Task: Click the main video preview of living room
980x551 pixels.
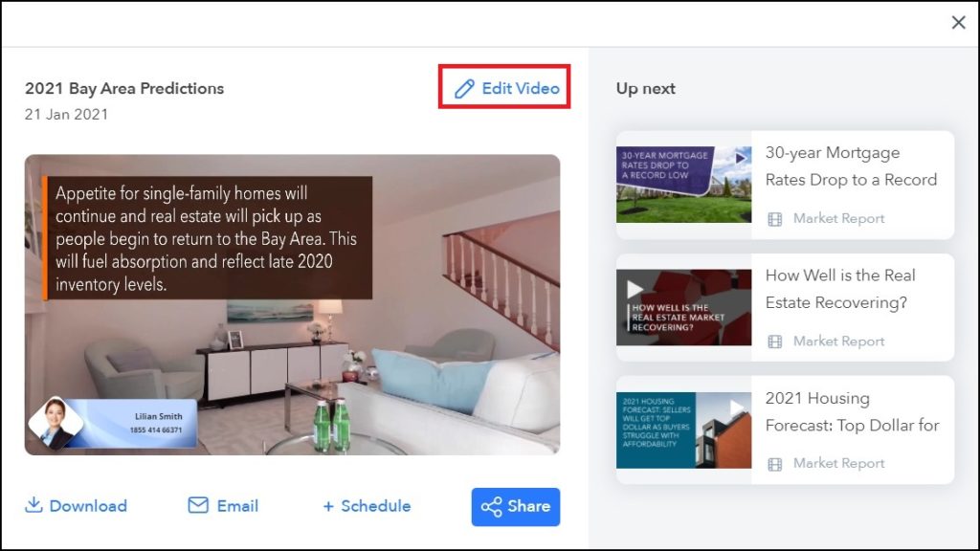Action: (x=293, y=305)
